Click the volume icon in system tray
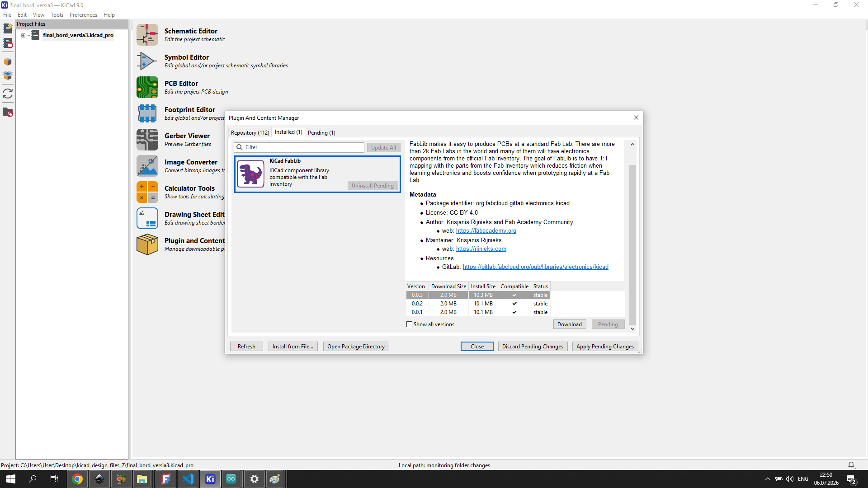Viewport: 868px width, 488px height. [790, 479]
